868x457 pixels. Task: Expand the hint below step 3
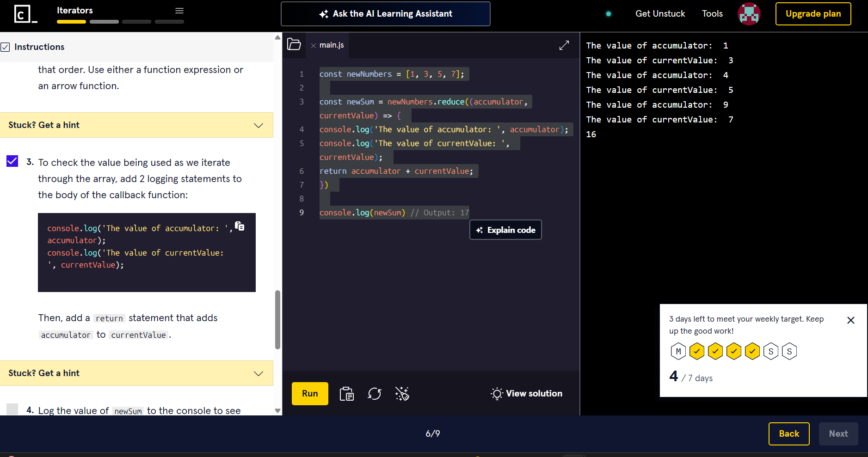click(136, 373)
